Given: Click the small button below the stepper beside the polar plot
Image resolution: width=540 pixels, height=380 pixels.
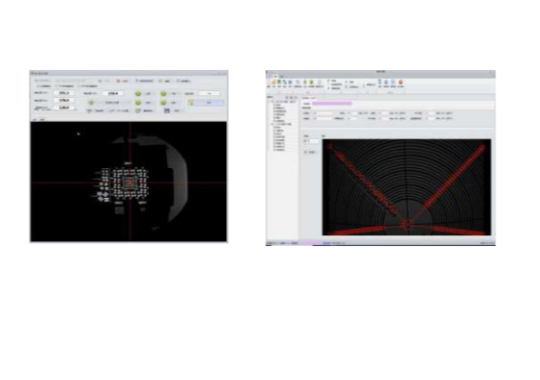Looking at the screenshot, I should (310, 152).
